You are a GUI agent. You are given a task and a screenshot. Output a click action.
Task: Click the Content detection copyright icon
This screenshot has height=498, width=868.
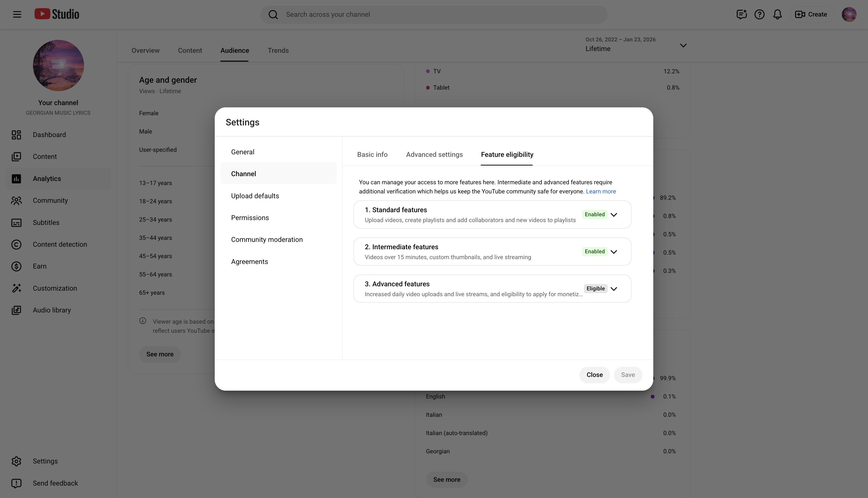[16, 244]
